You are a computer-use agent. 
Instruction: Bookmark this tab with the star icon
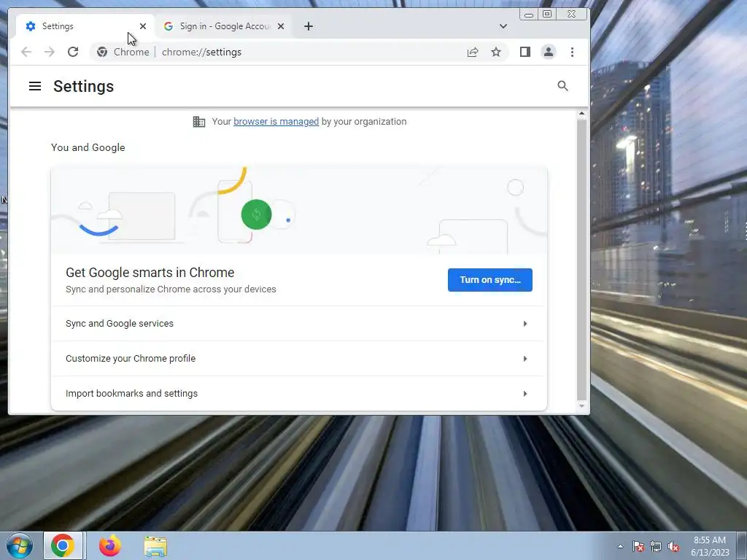tap(496, 52)
